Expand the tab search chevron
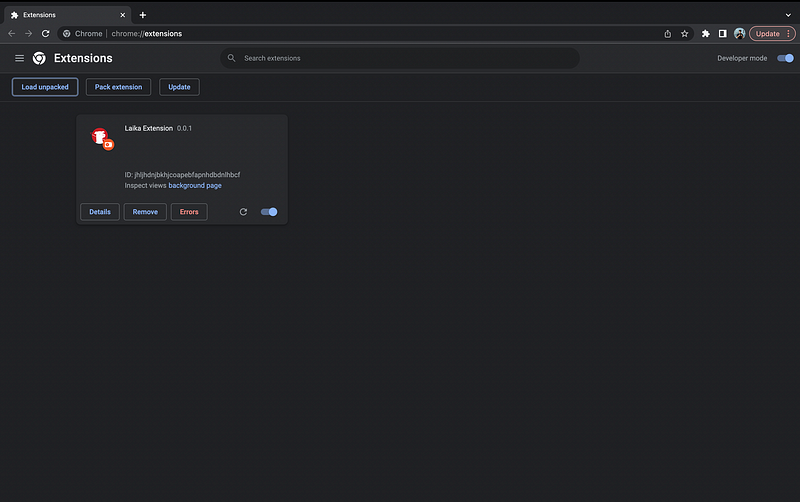Screen dimensions: 800x502 788,15
